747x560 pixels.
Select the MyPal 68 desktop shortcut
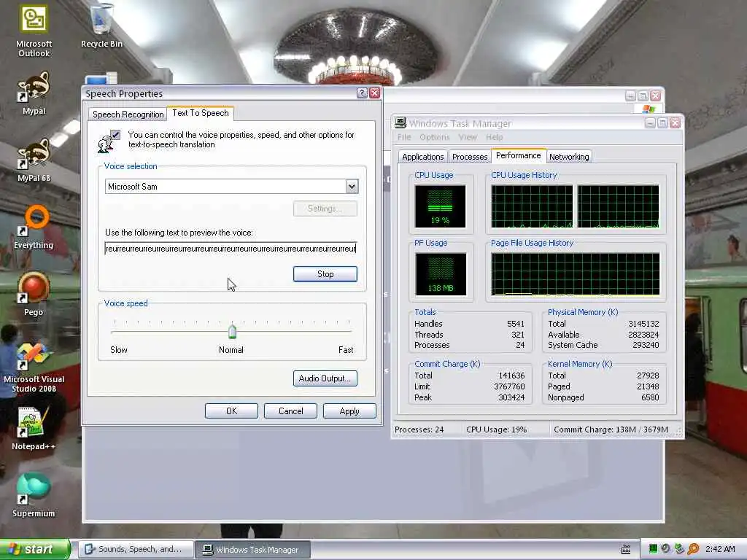(x=34, y=160)
